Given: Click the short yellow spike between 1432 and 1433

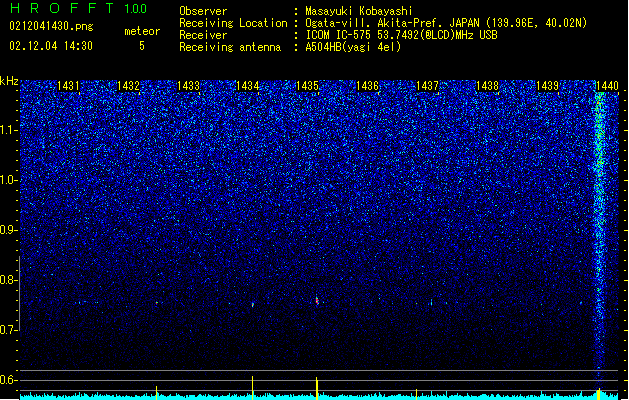Looking at the screenshot, I should [156, 393].
